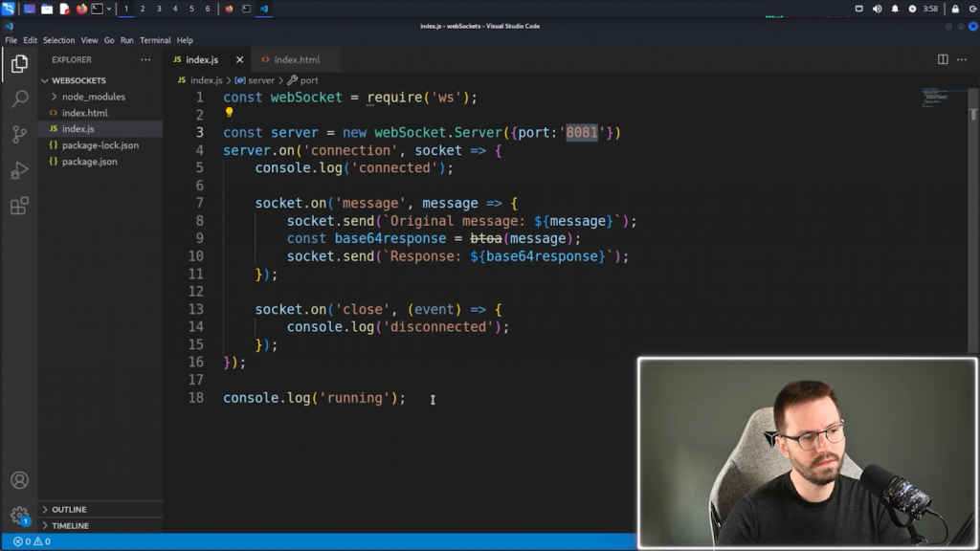Open the Kali application menu
The image size is (980, 551).
pos(8,9)
